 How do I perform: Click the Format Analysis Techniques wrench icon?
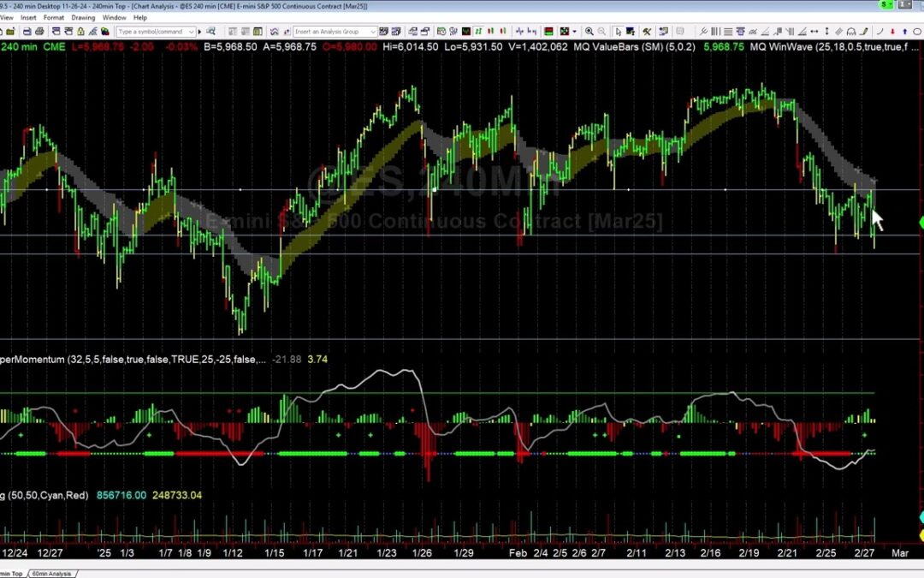point(648,31)
